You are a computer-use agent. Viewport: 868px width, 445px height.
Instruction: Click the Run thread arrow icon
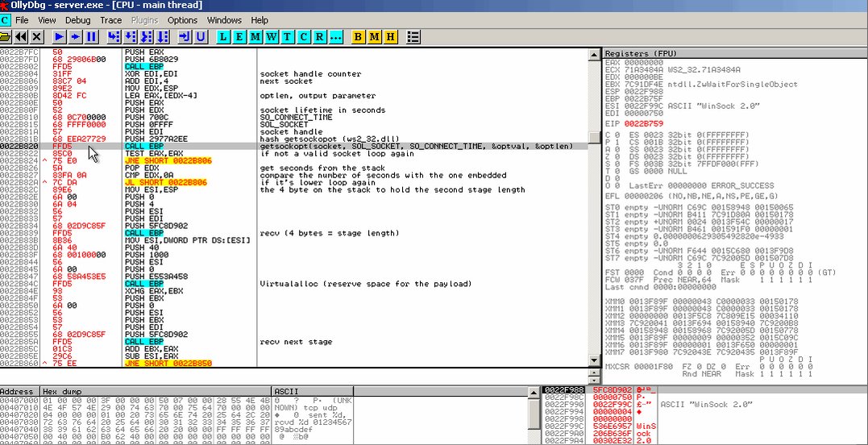pos(75,37)
